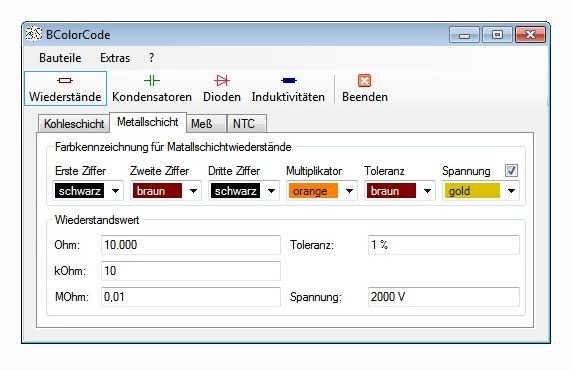572x370 pixels.
Task: Expand the Spannung color dropdown
Action: 511,191
